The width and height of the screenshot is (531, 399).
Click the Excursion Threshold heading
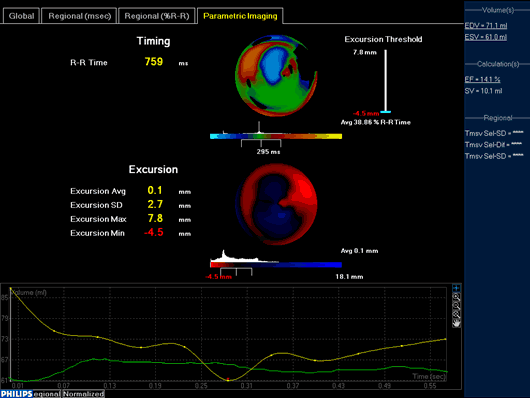click(383, 39)
